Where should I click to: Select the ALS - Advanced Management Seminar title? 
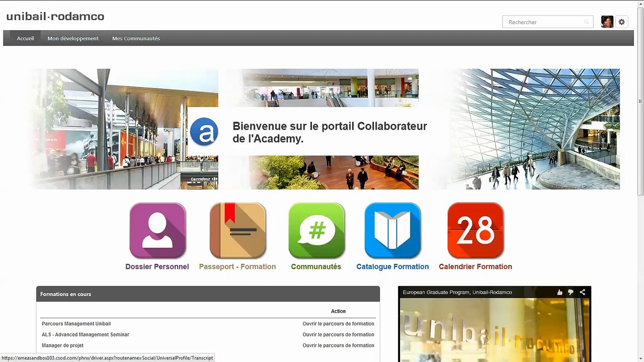point(86,335)
